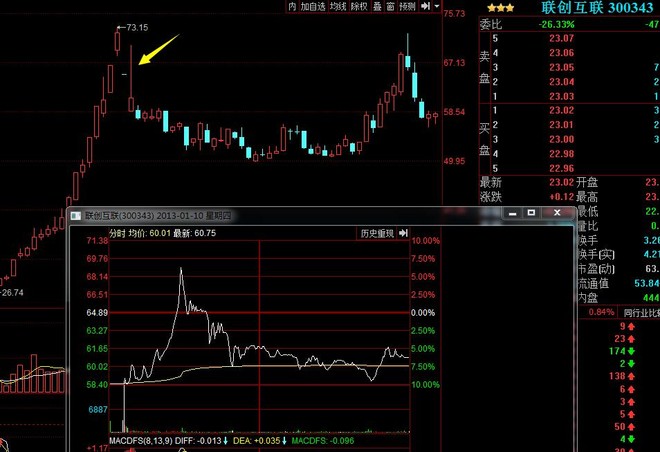Select sell level 5 price 23.07

(562, 38)
